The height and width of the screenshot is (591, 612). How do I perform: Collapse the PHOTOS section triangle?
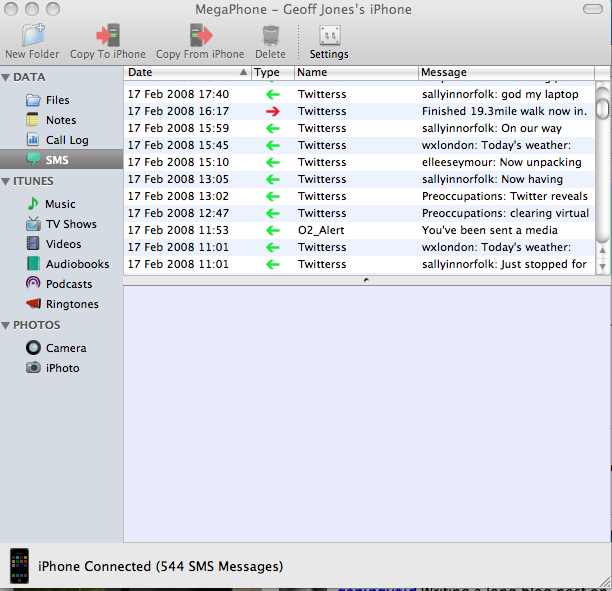[x=5, y=325]
